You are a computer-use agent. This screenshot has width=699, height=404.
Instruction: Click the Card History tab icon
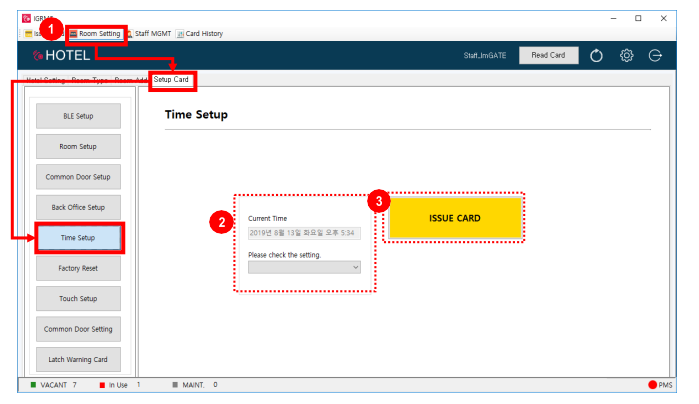180,34
